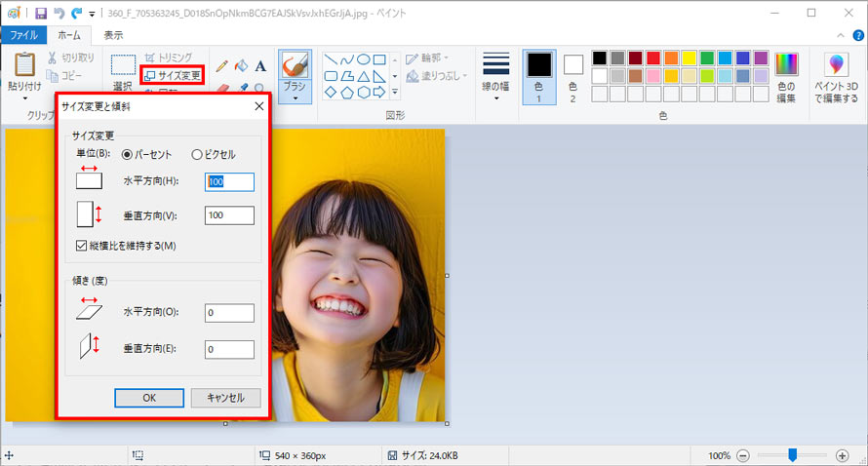The width and height of the screenshot is (868, 466).
Task: Click the resize vertical (垂直方向(V)) percentage field
Action: pyautogui.click(x=230, y=215)
